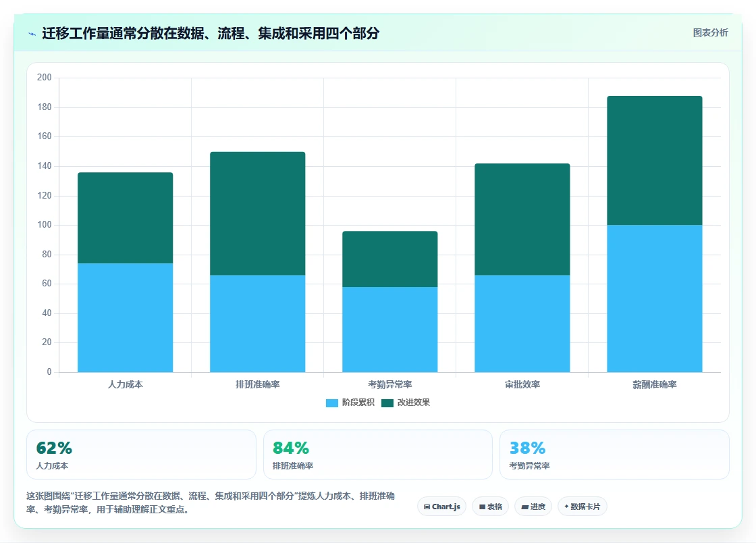Click the 考勤异常率 blue bar segment
Image resolution: width=756 pixels, height=543 pixels.
tap(390, 330)
